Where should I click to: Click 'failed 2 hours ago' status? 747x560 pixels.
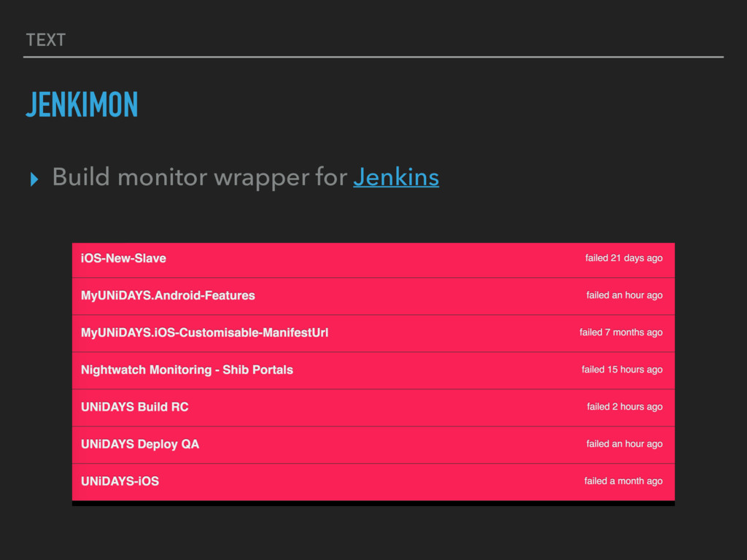624,407
